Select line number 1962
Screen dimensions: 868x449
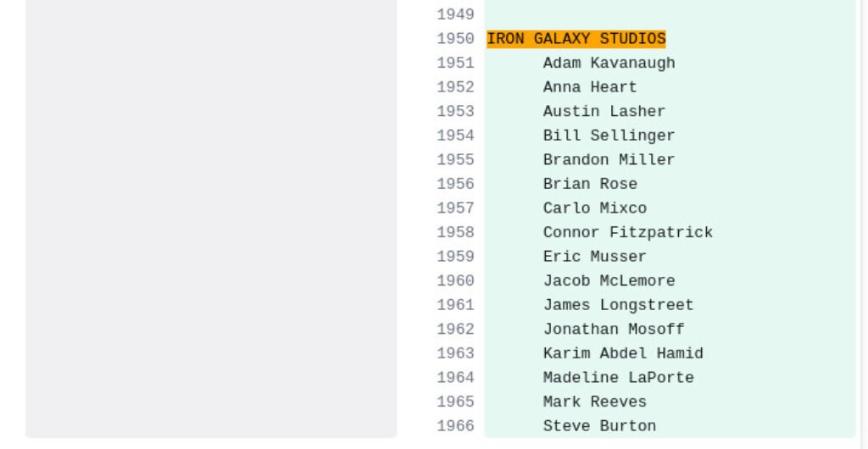pyautogui.click(x=455, y=330)
